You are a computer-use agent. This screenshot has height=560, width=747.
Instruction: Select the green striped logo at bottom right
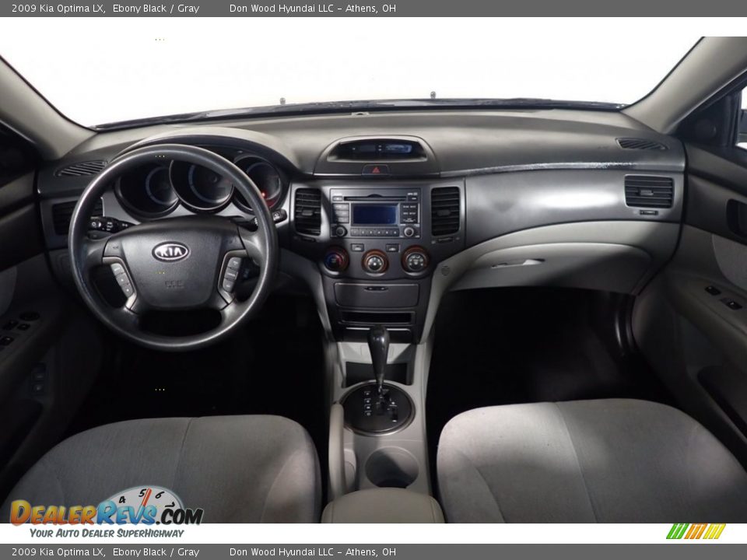point(696,533)
